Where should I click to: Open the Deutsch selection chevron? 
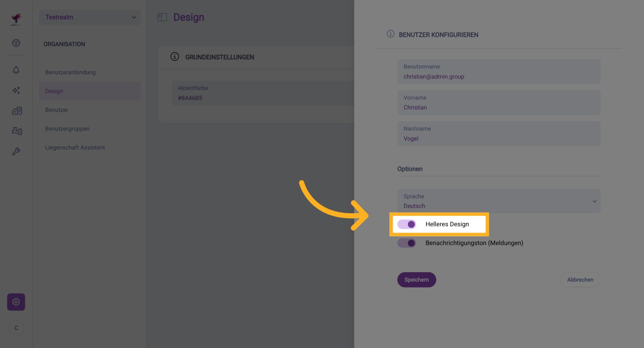coord(594,201)
